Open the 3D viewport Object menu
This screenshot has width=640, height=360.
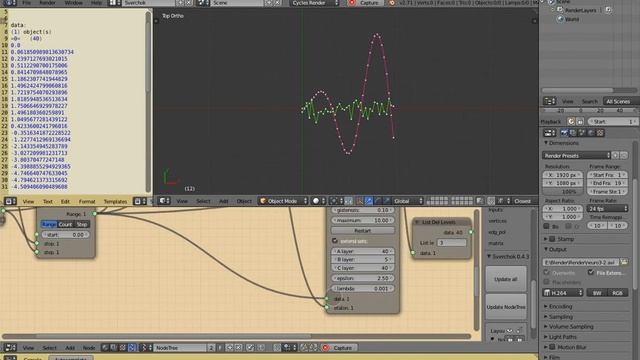[x=244, y=201]
